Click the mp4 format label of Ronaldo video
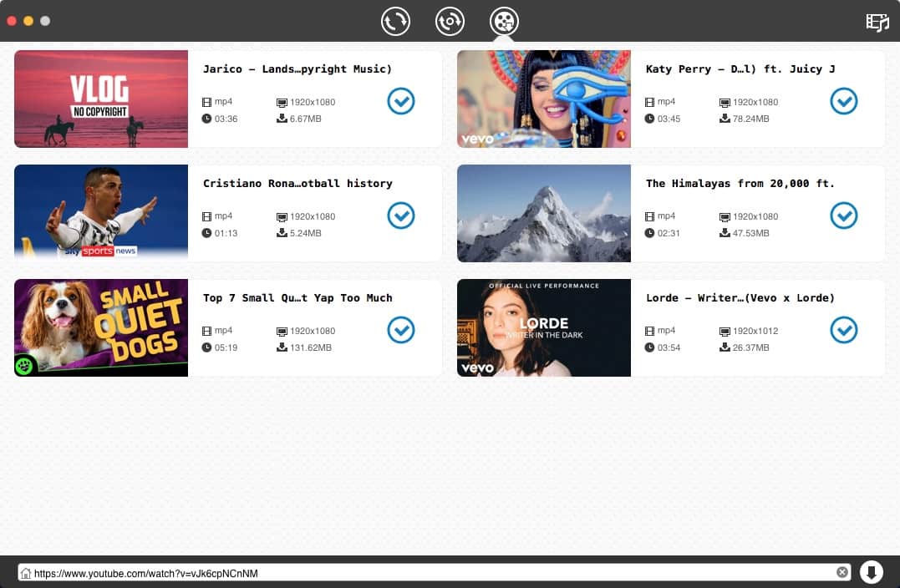 [223, 215]
